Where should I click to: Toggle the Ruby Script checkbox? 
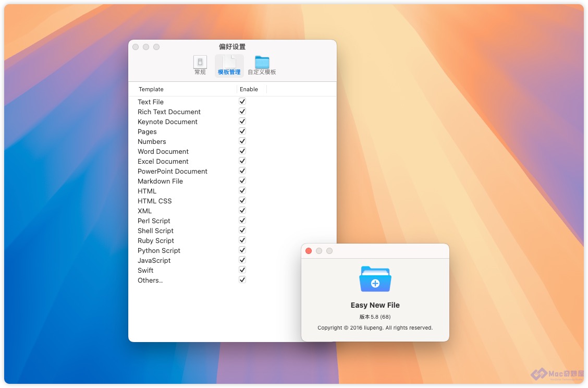(x=242, y=240)
